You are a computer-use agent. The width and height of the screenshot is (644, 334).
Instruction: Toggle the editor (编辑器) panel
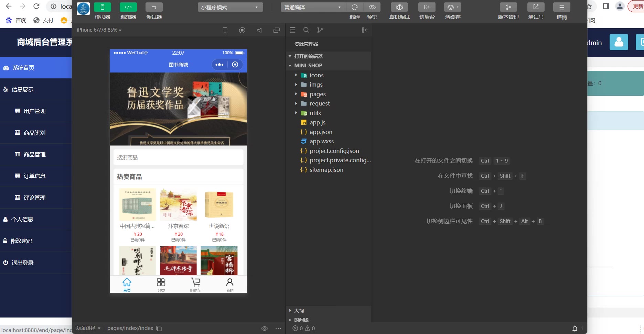click(x=128, y=7)
